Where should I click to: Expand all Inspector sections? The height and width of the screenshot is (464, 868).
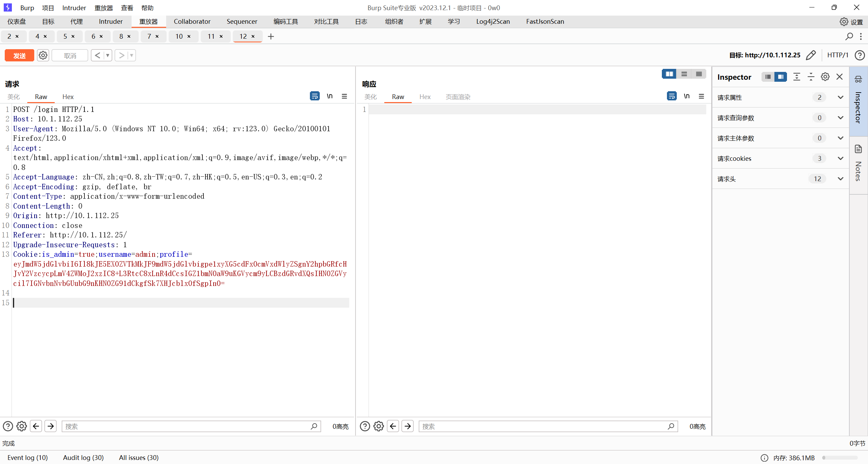pyautogui.click(x=797, y=77)
